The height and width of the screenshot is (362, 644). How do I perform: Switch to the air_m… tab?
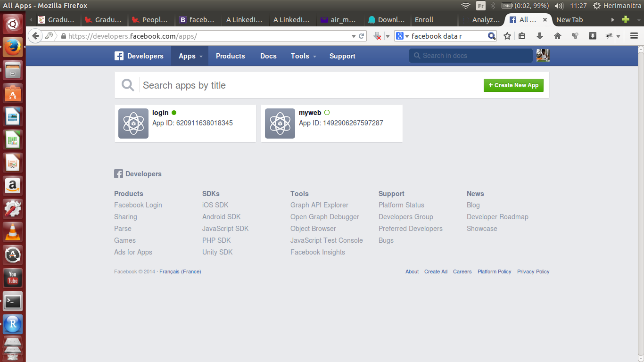[339, 20]
